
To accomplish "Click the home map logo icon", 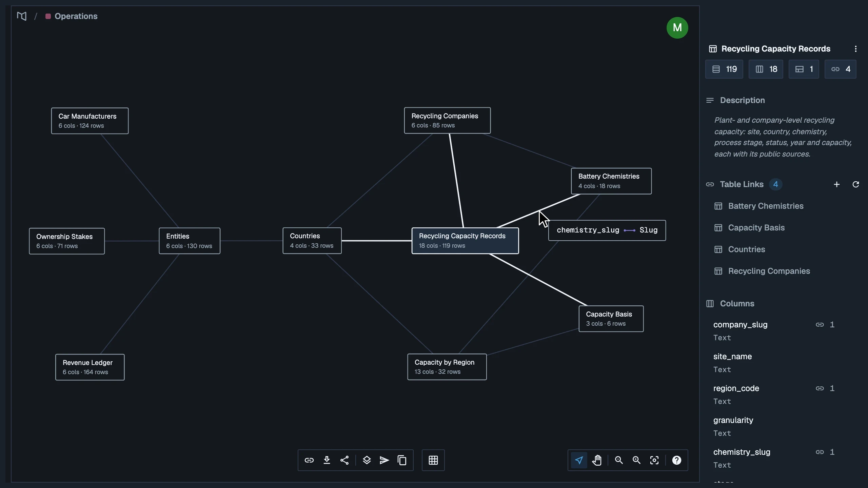I will pyautogui.click(x=22, y=16).
